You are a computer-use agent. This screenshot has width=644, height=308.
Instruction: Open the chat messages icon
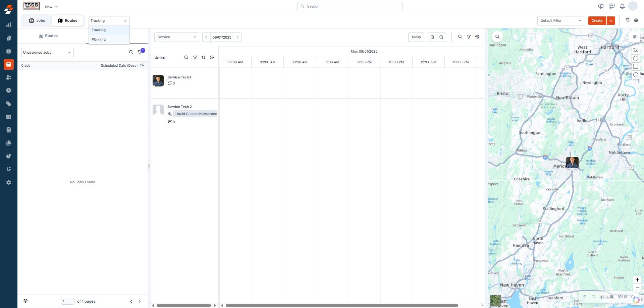(611, 6)
